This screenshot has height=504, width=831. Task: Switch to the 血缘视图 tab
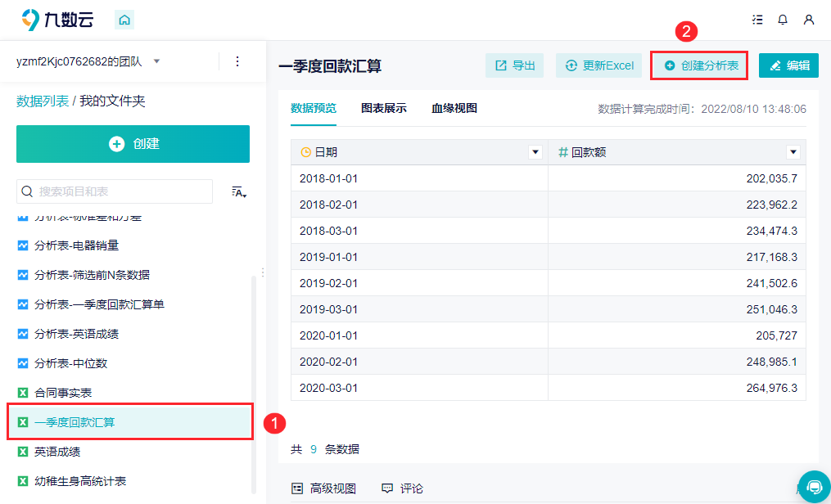(454, 109)
